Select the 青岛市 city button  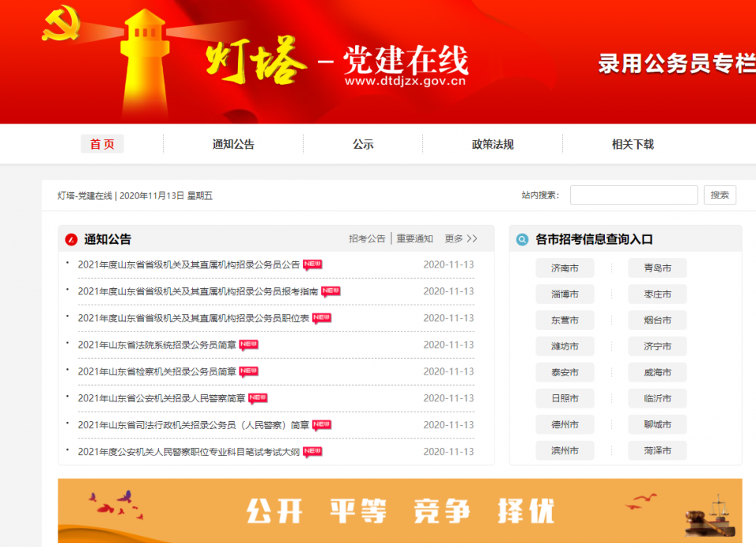658,268
